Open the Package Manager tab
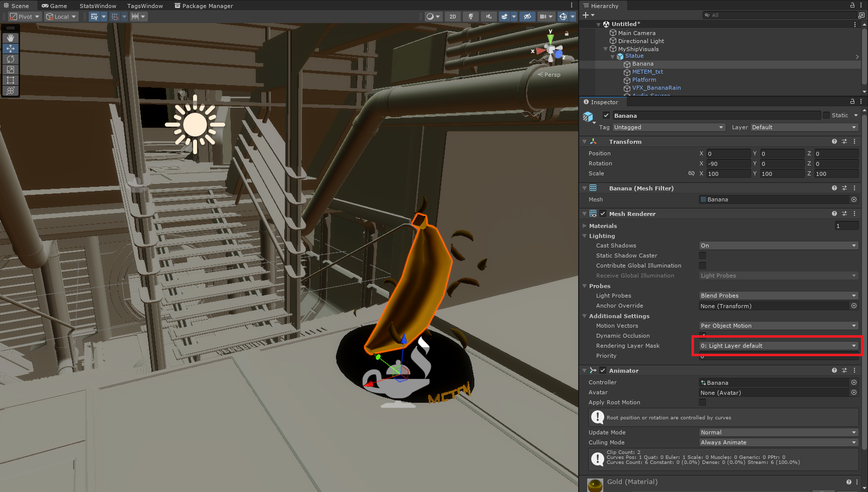 coord(204,6)
